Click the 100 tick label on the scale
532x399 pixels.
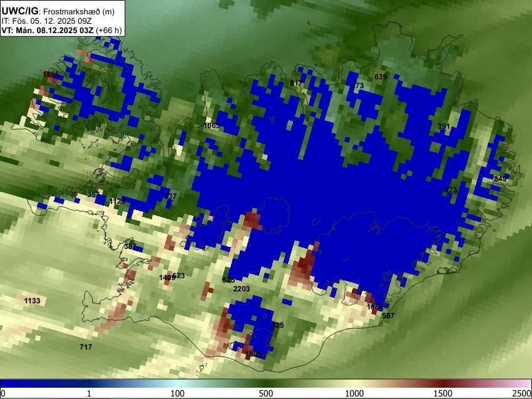pos(178,393)
